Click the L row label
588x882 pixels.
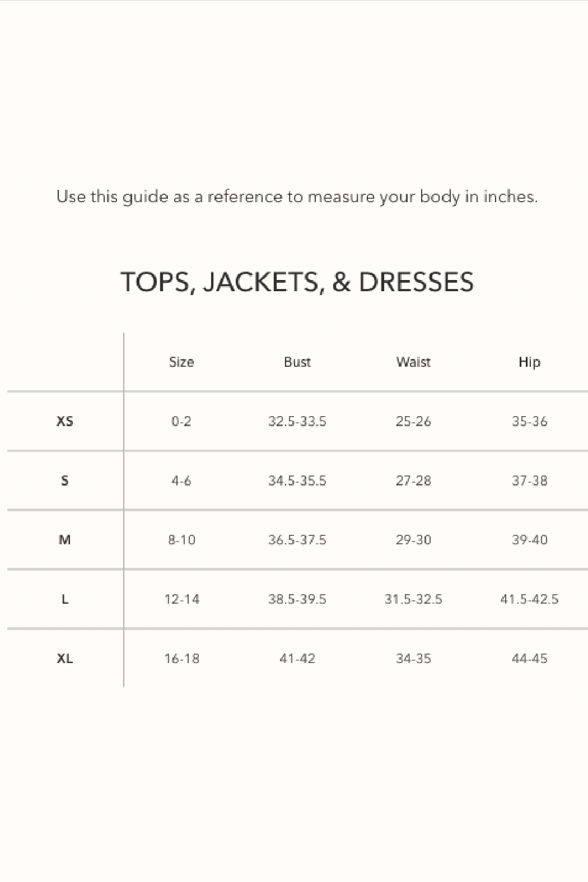(65, 599)
